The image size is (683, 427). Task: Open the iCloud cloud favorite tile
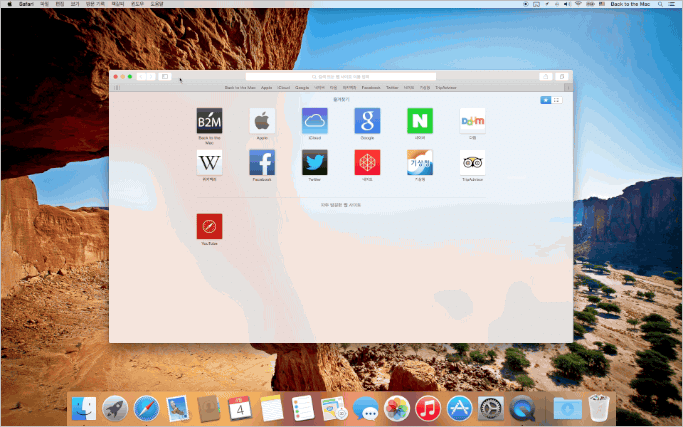pyautogui.click(x=314, y=121)
